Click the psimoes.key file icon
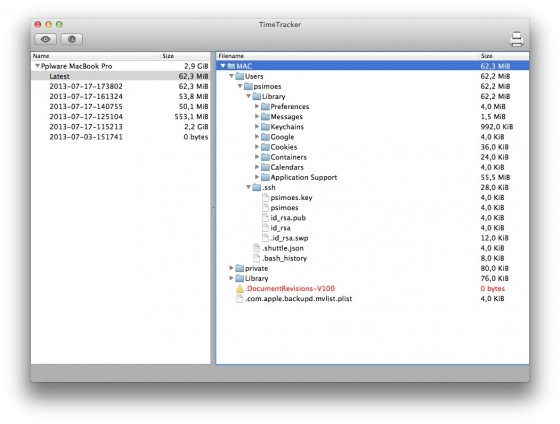The image size is (560, 424). 265,197
